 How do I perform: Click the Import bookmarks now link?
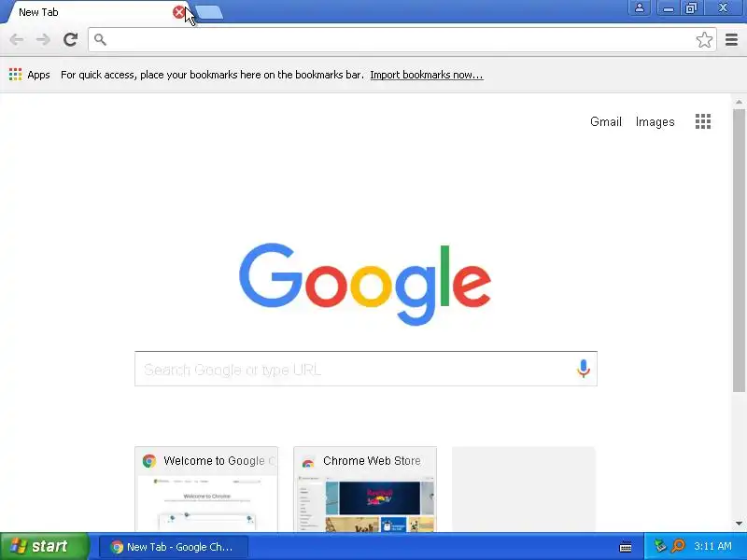(427, 75)
